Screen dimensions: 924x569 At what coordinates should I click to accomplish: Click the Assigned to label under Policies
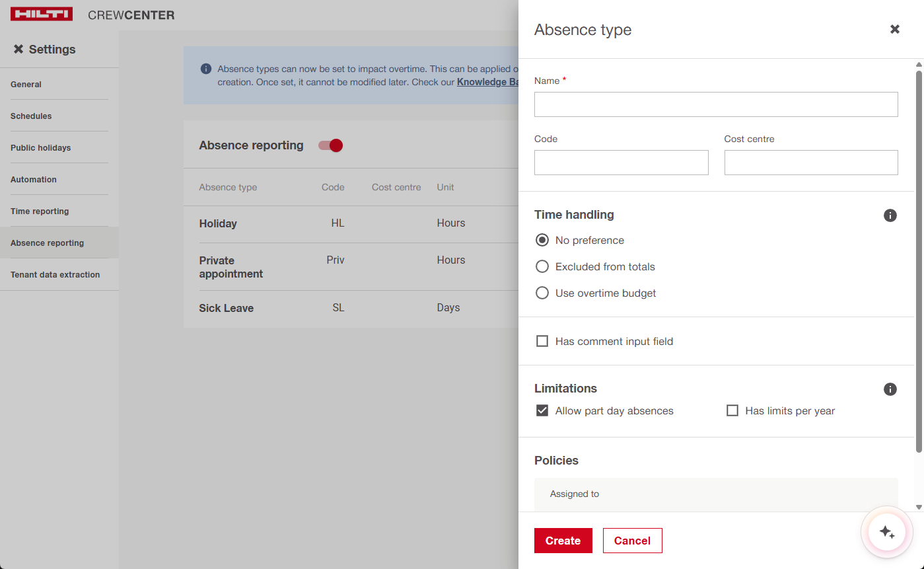click(575, 494)
